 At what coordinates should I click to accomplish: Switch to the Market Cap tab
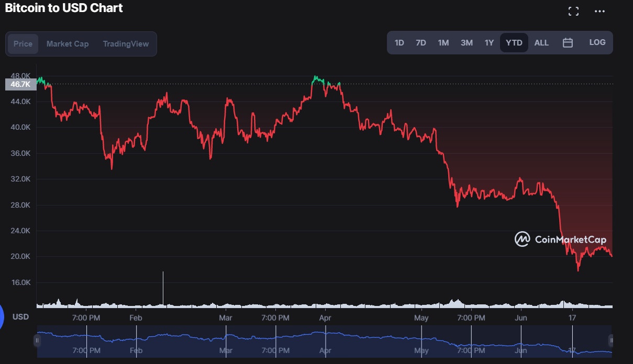click(x=68, y=44)
